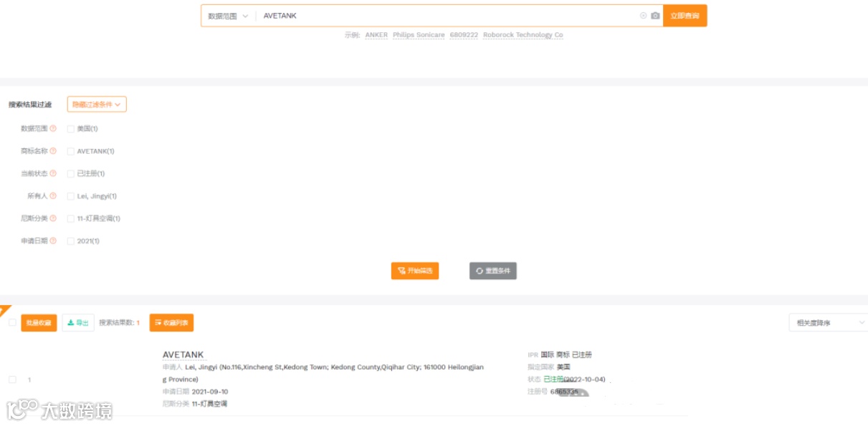Image resolution: width=868 pixels, height=426 pixels.
Task: Toggle the select-all checkbox beside 批量收藏
Action: point(12,323)
